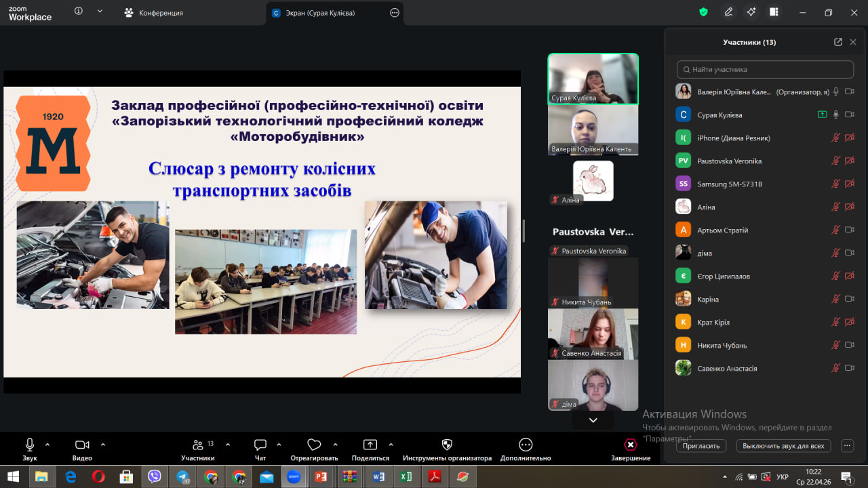868x488 pixels.
Task: Click Выключить звук для всех button
Action: (x=783, y=446)
